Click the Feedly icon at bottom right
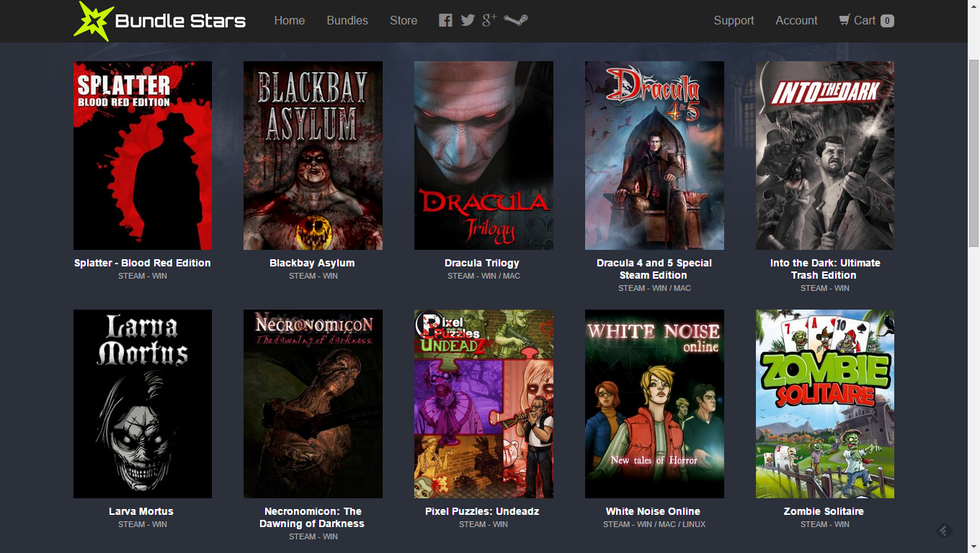Viewport: 980px width, 553px height. pyautogui.click(x=944, y=531)
